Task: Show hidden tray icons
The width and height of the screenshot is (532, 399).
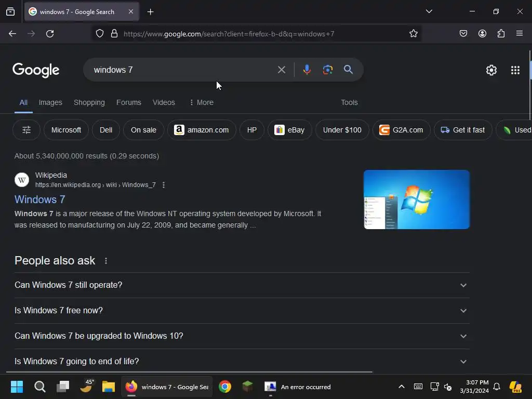Action: coord(402,387)
